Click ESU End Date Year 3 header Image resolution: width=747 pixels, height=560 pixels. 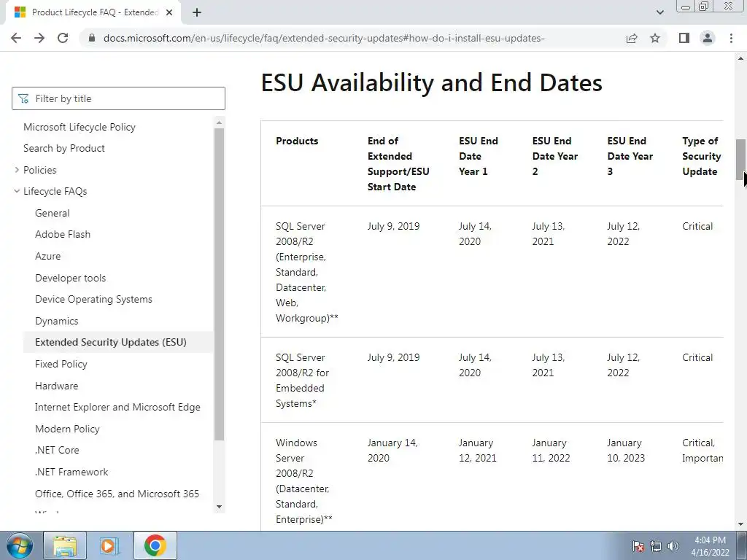(x=630, y=156)
